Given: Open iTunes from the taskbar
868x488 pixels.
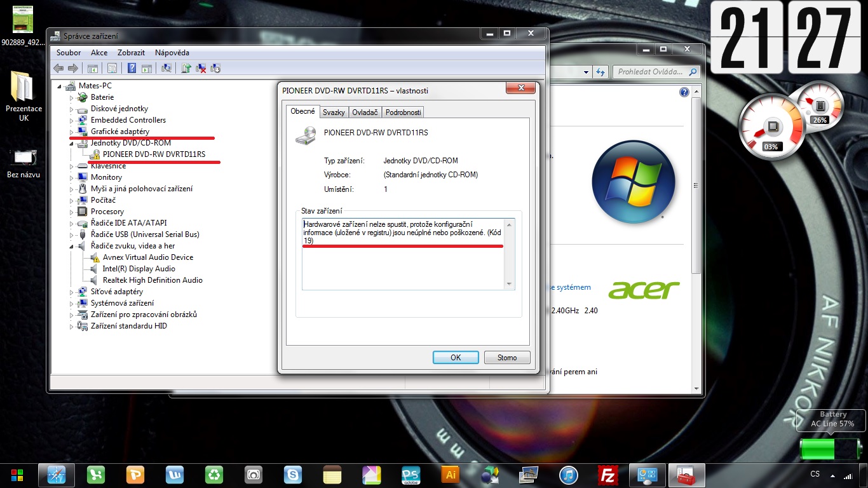Looking at the screenshot, I should coord(568,475).
